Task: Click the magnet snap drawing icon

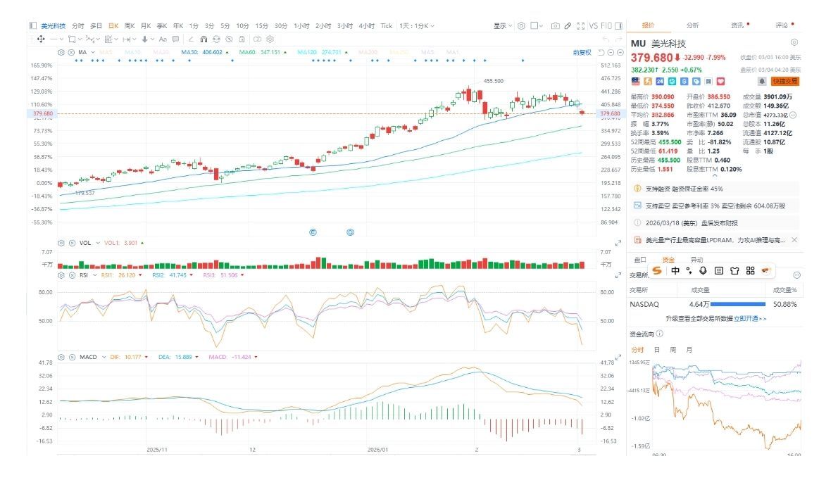Action: [x=204, y=39]
